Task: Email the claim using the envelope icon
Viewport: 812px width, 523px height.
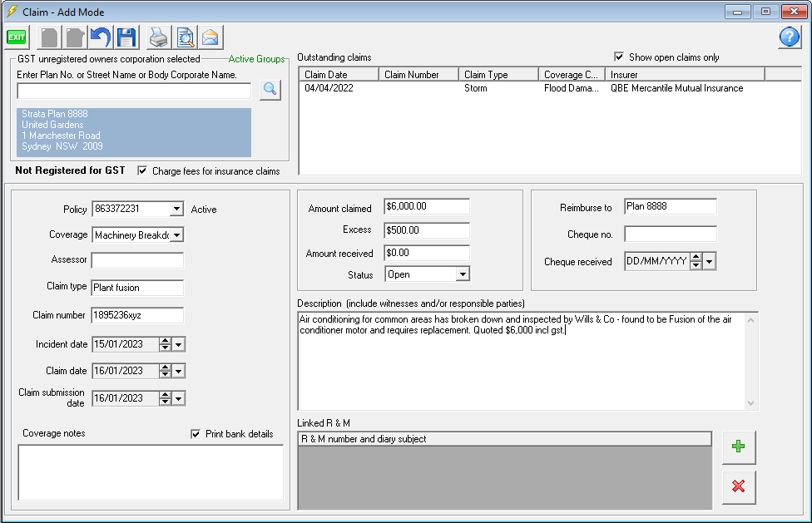Action: [x=210, y=37]
